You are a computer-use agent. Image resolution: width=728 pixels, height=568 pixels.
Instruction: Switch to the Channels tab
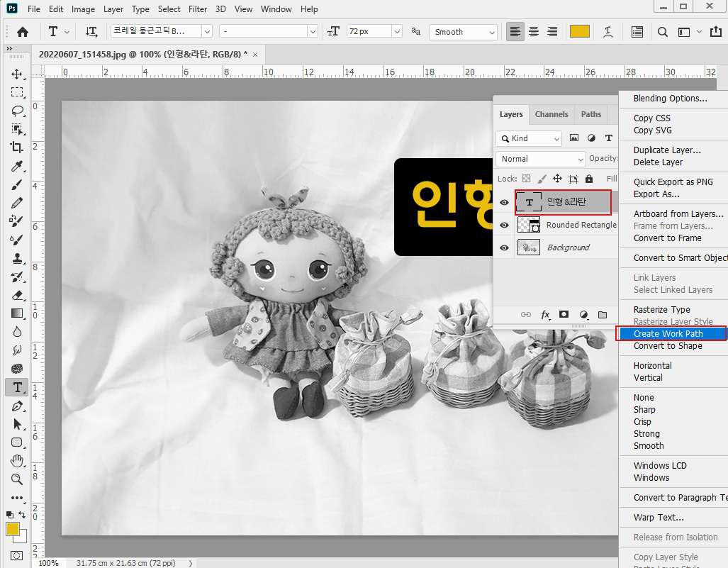551,114
